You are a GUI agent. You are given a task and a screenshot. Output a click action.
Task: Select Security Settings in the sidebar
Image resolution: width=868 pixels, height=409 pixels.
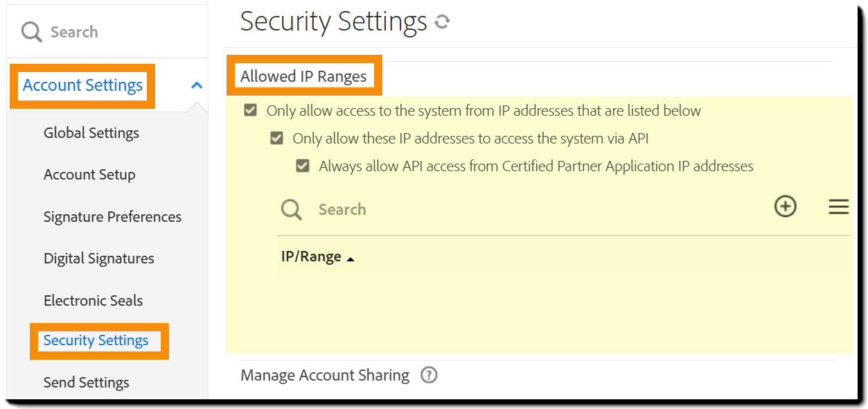click(x=97, y=340)
